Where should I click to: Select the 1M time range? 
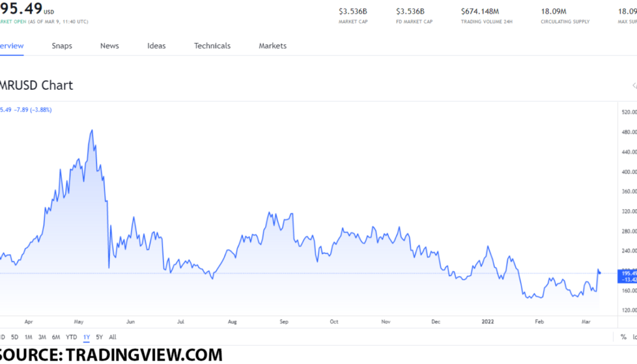coord(29,337)
